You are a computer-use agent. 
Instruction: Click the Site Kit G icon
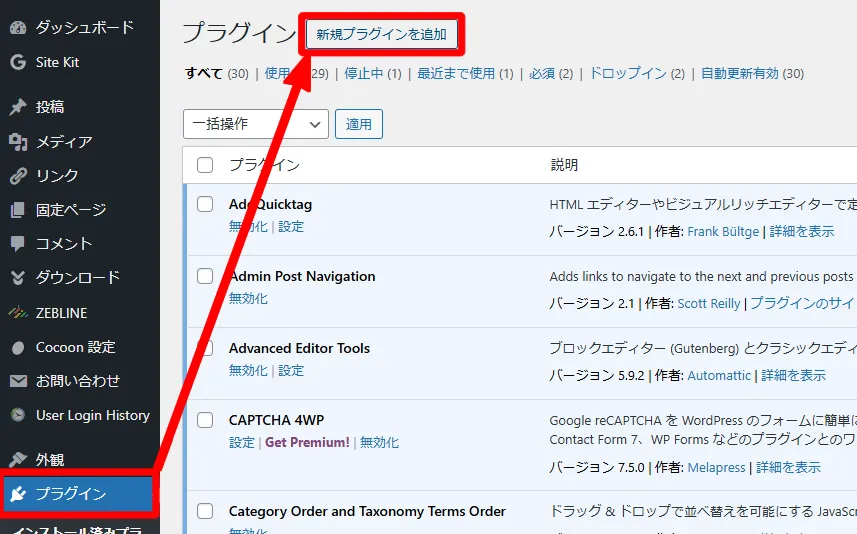[17, 62]
